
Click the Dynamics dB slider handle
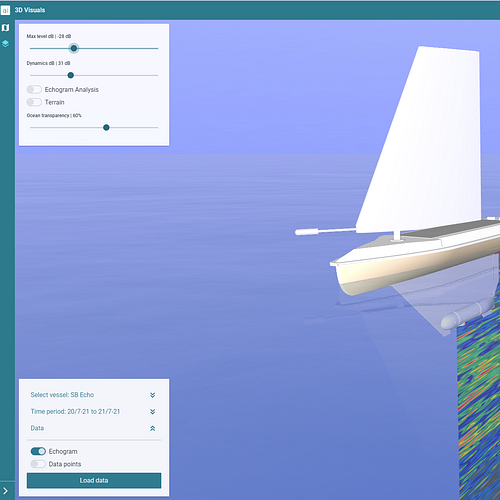click(71, 75)
